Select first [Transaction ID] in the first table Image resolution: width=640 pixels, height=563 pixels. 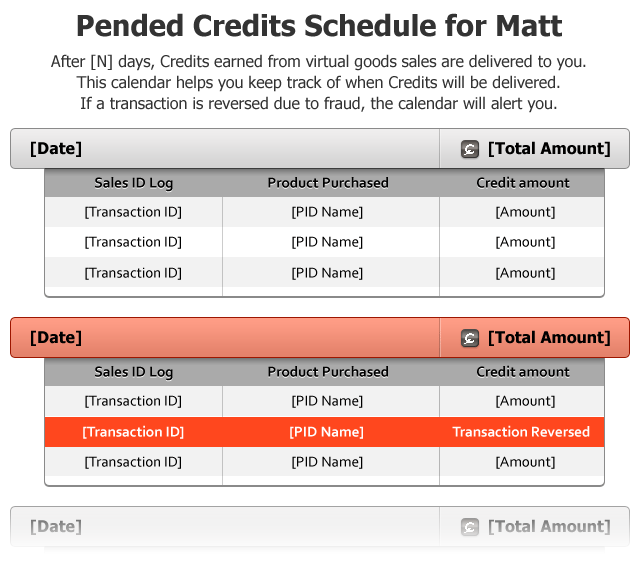coord(133,212)
